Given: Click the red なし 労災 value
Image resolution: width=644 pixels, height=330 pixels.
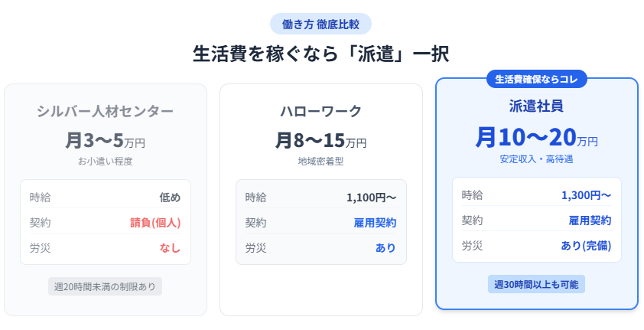Looking at the screenshot, I should (x=170, y=248).
